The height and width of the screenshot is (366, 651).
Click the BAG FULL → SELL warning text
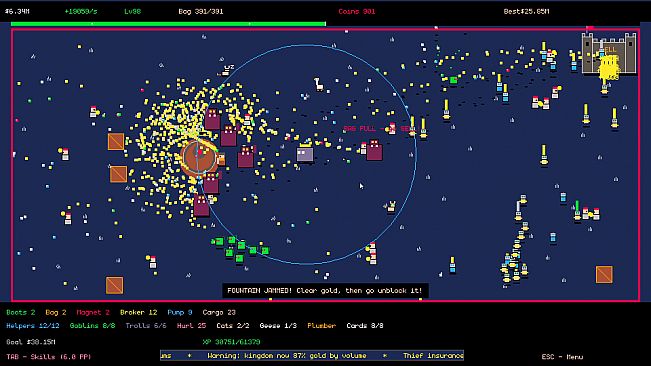(x=379, y=129)
